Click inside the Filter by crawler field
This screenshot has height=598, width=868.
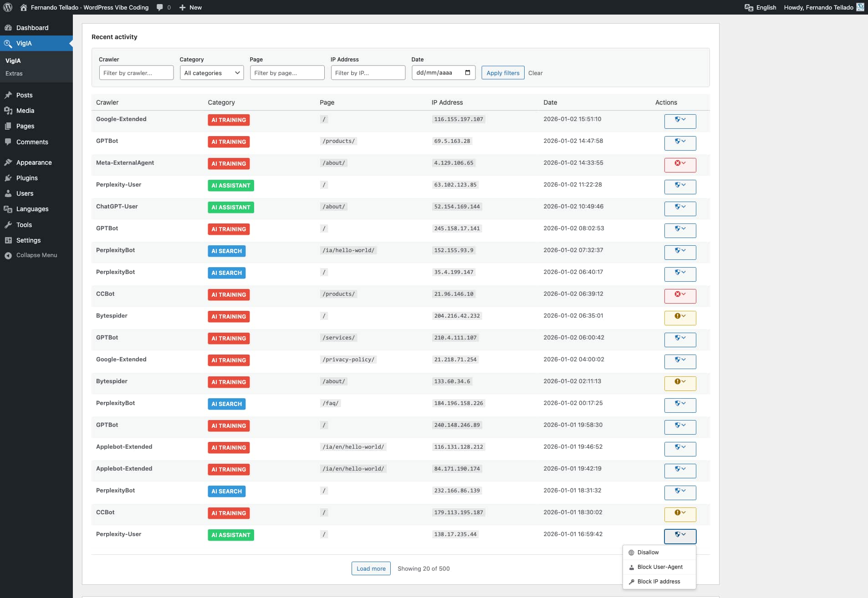[x=136, y=72]
